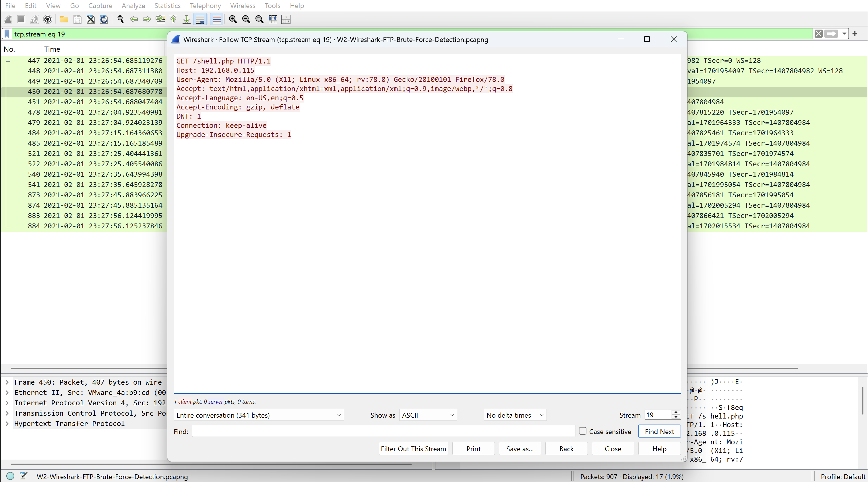Open Entire conversation direction dropdown
Viewport: 868px width, 482px height.
click(258, 415)
